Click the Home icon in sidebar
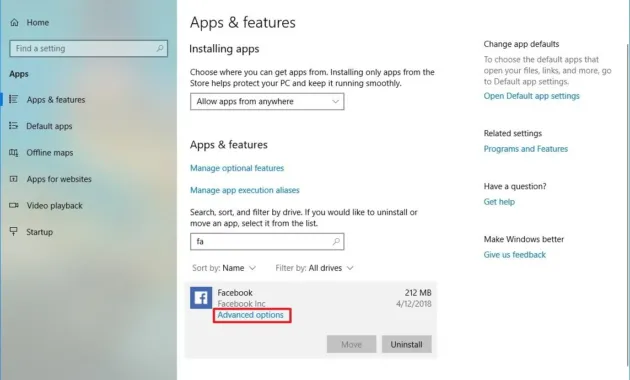 (14, 22)
